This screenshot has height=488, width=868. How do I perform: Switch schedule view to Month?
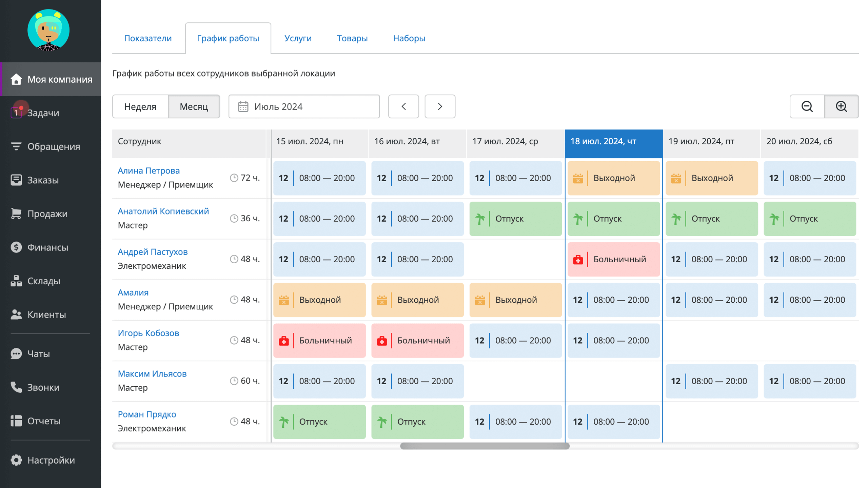point(194,106)
